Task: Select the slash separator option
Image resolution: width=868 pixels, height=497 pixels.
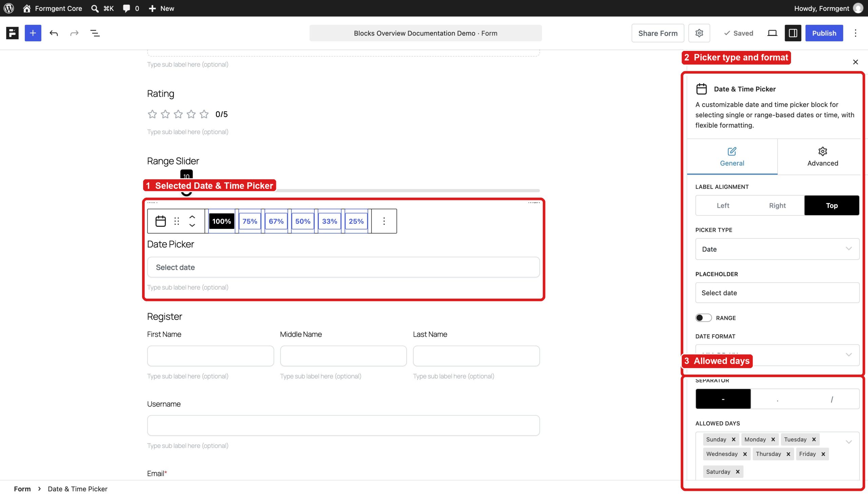Action: coord(832,399)
